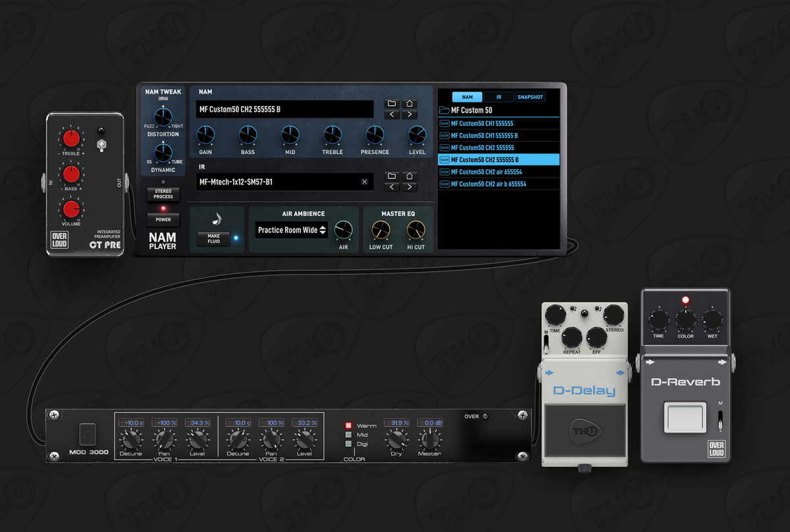Open the Air Ambience room dropdown
Screen dimensions: 790x532
[x=292, y=230]
